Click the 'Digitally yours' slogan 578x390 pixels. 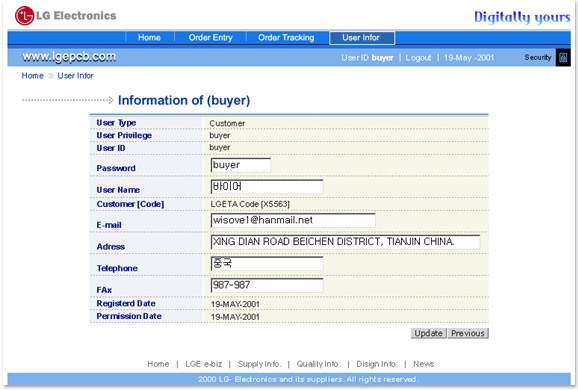[x=522, y=17]
